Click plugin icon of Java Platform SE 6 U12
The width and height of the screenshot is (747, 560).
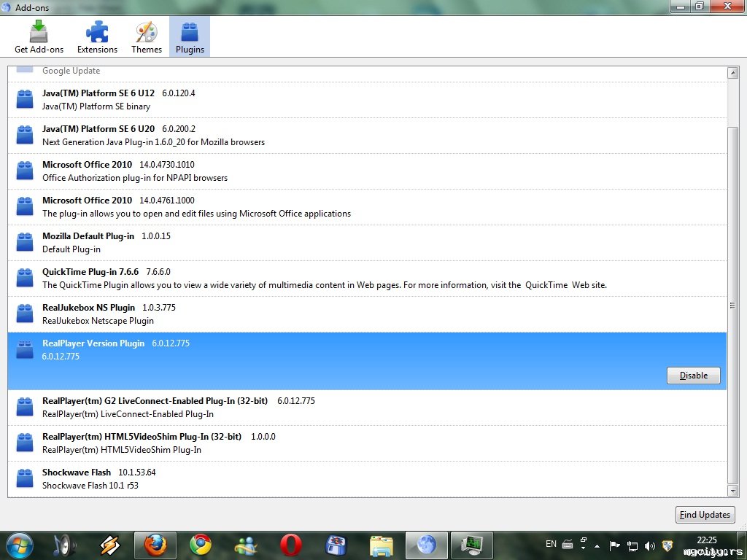25,99
